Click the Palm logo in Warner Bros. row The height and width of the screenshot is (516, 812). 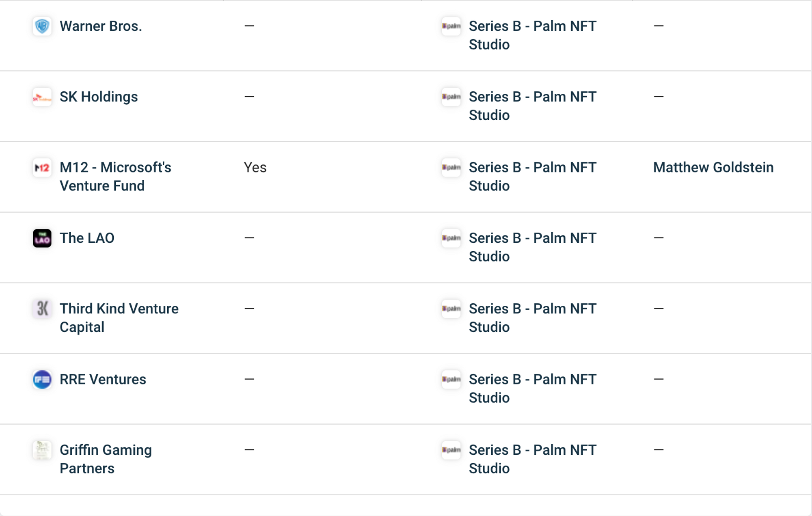click(451, 26)
